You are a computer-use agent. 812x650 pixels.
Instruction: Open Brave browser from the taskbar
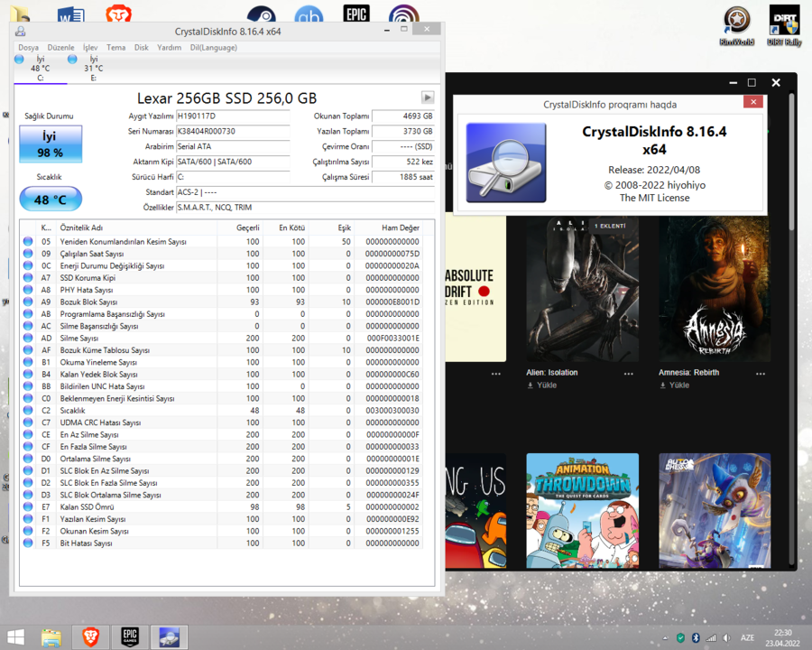point(90,637)
